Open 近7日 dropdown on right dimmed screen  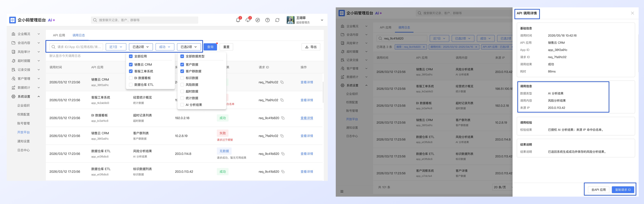click(439, 38)
